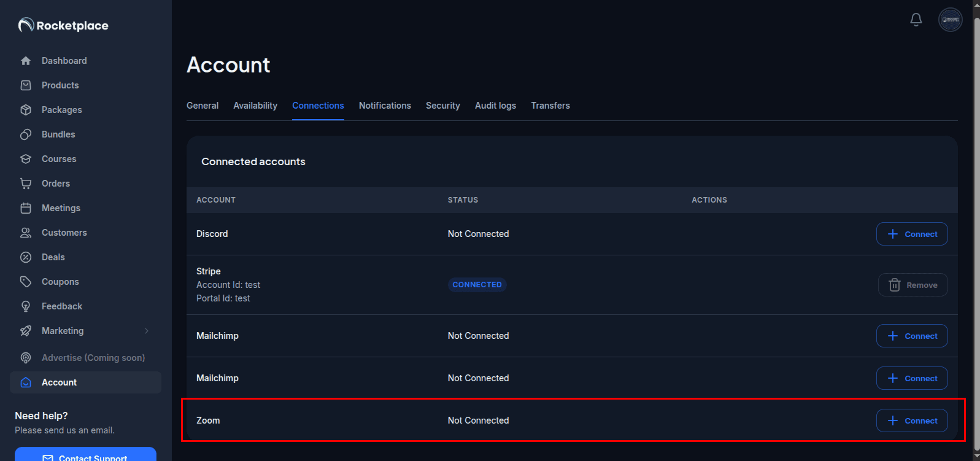Connect the Zoom account
The width and height of the screenshot is (980, 461).
point(911,420)
